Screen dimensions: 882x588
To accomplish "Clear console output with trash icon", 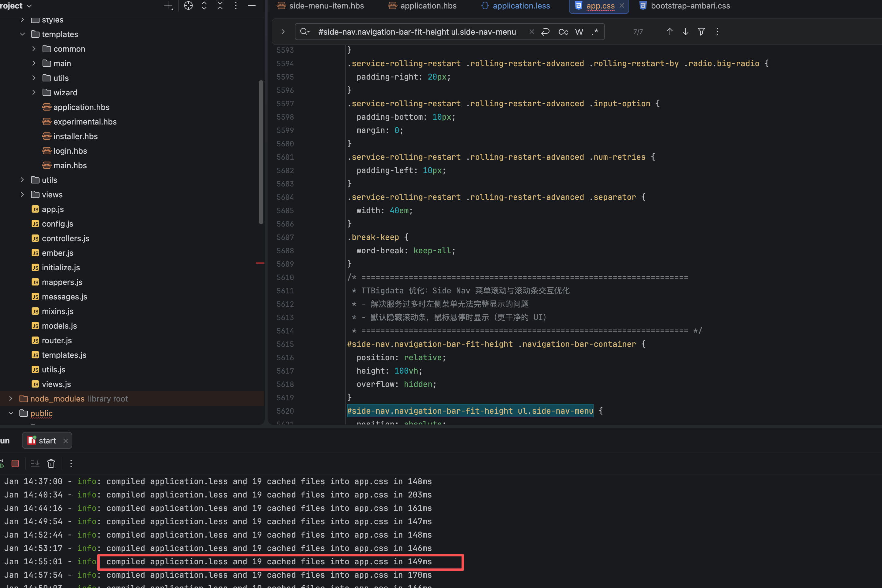I will click(51, 463).
